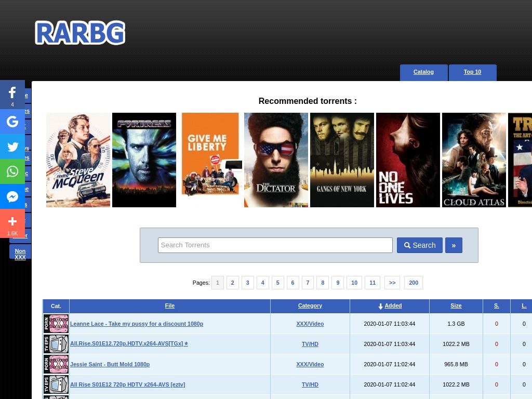Click PORN category icon for Jessie Saint row
Screen dimensions: 532x399
point(56,364)
